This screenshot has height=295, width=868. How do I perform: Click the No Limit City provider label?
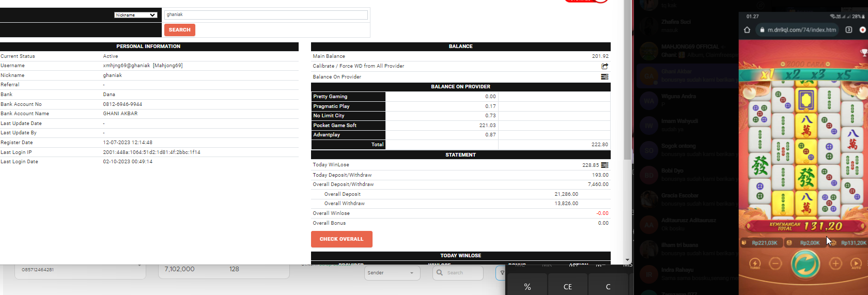[348, 116]
